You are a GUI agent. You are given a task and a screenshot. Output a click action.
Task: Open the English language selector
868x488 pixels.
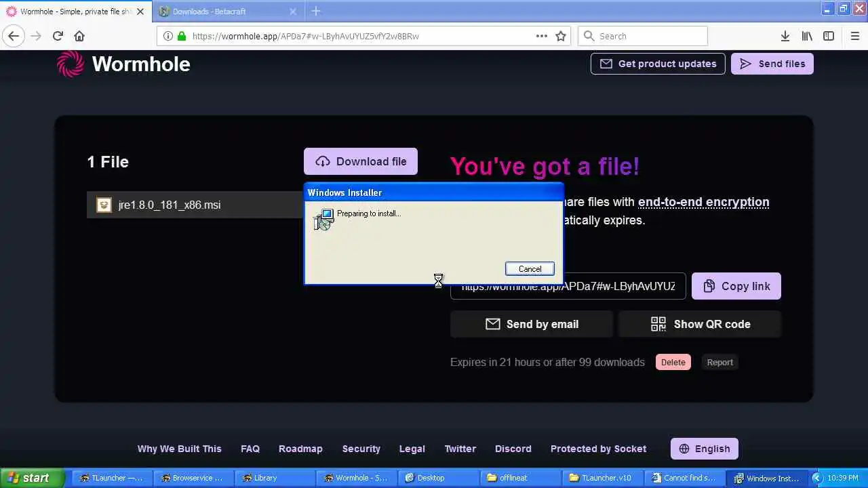click(x=705, y=449)
